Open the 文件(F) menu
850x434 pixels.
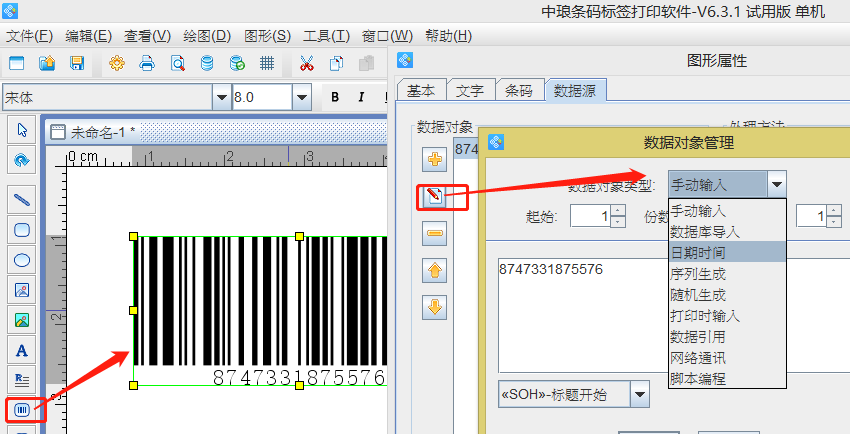[30, 36]
